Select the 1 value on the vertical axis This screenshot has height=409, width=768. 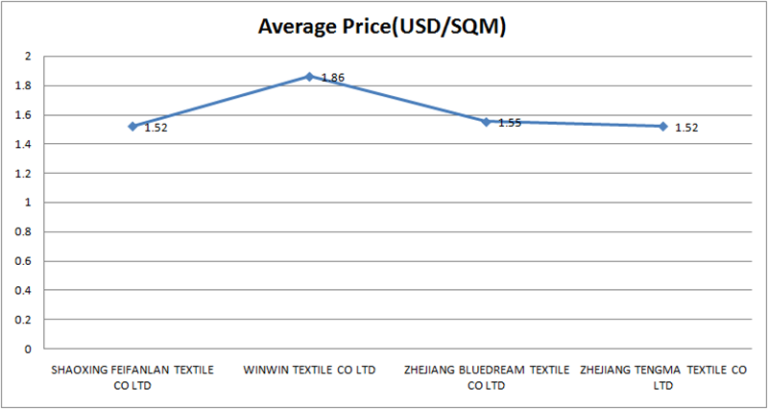click(29, 203)
